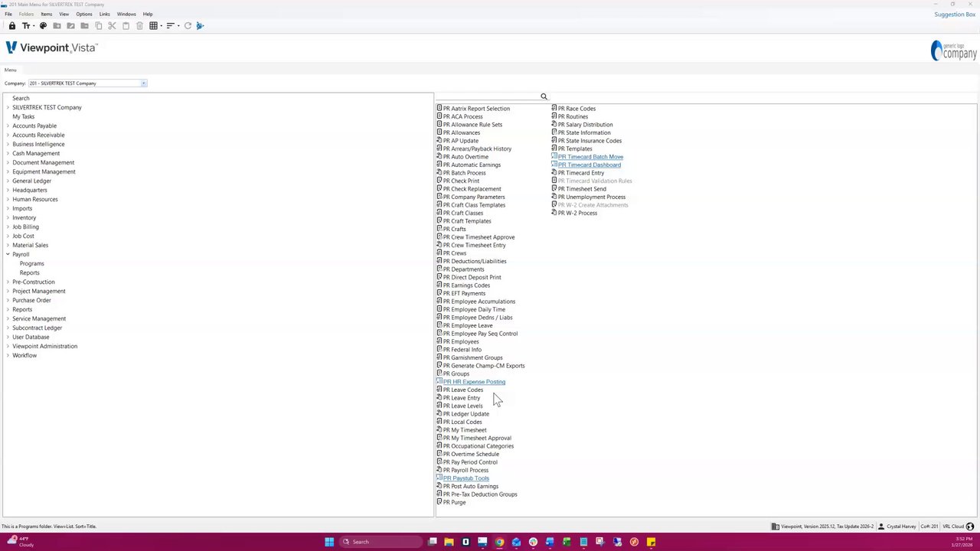The image size is (980, 551).
Task: Click the user icon beside Crystal Harvey
Action: click(x=881, y=527)
